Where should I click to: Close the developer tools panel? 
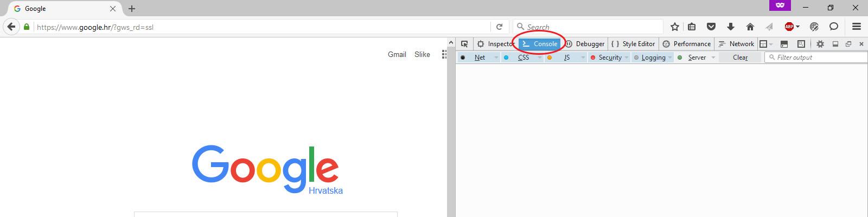coord(861,44)
